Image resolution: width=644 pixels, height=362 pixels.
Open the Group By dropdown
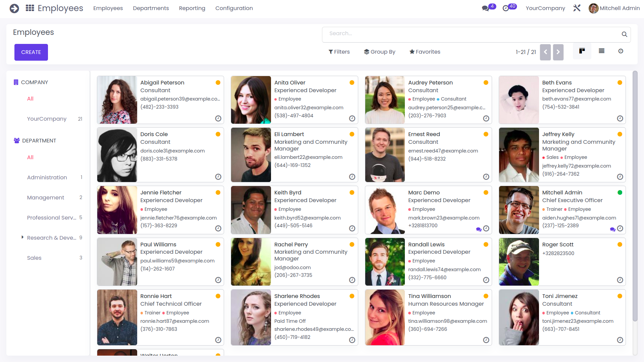coord(380,52)
